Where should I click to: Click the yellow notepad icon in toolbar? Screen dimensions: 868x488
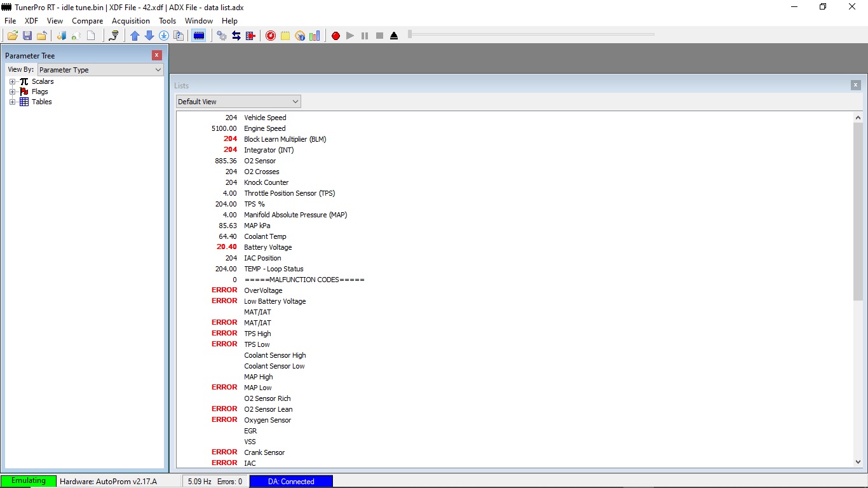click(285, 36)
